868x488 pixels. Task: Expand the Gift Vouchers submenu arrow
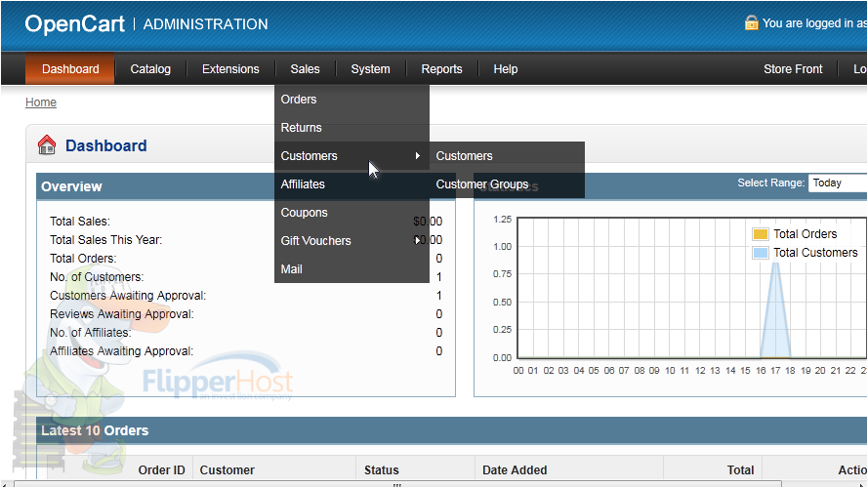point(417,240)
